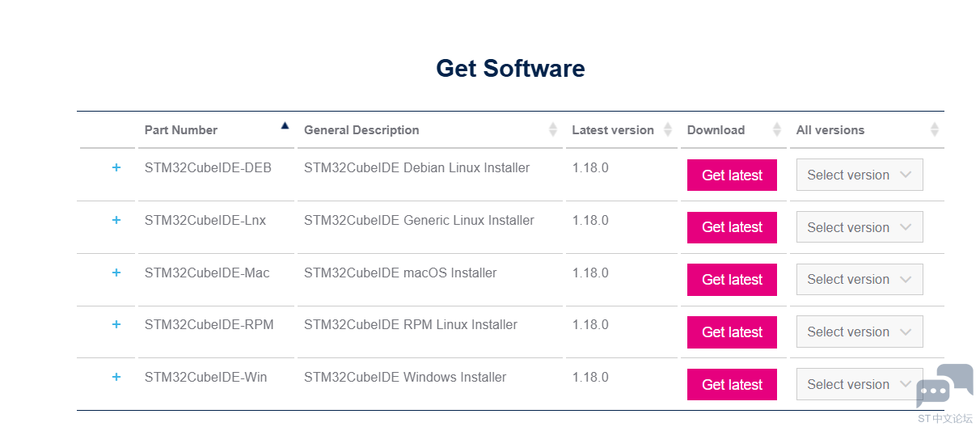
Task: Expand the STM32CubeIDE-Mac row plus icon
Action: click(x=116, y=273)
